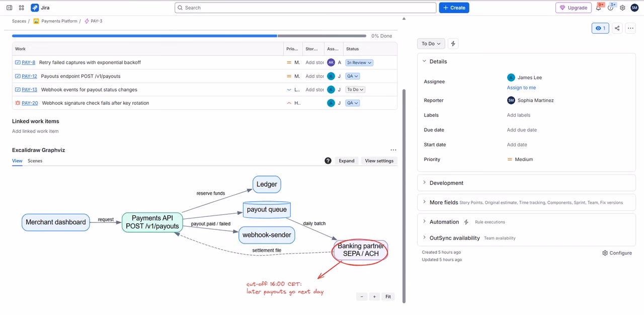Viewport: 644px width, 315px height.
Task: Click the high priority icon in PAY-20 row
Action: 289,103
